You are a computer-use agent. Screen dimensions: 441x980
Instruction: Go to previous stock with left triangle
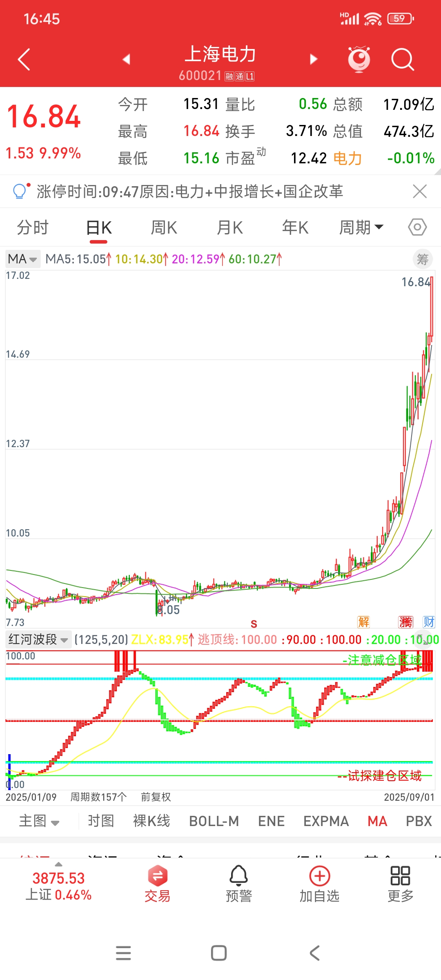[x=126, y=60]
